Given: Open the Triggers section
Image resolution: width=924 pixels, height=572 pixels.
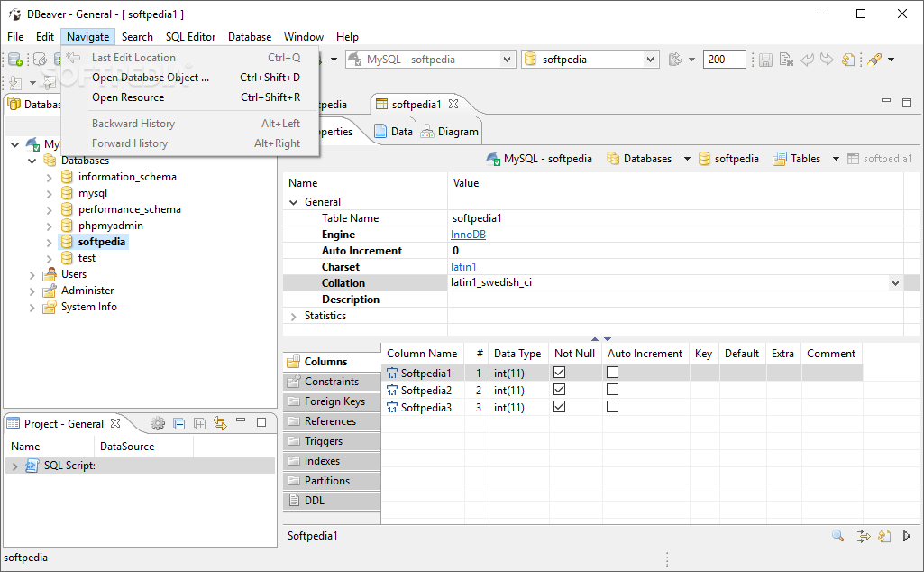Looking at the screenshot, I should (x=332, y=441).
